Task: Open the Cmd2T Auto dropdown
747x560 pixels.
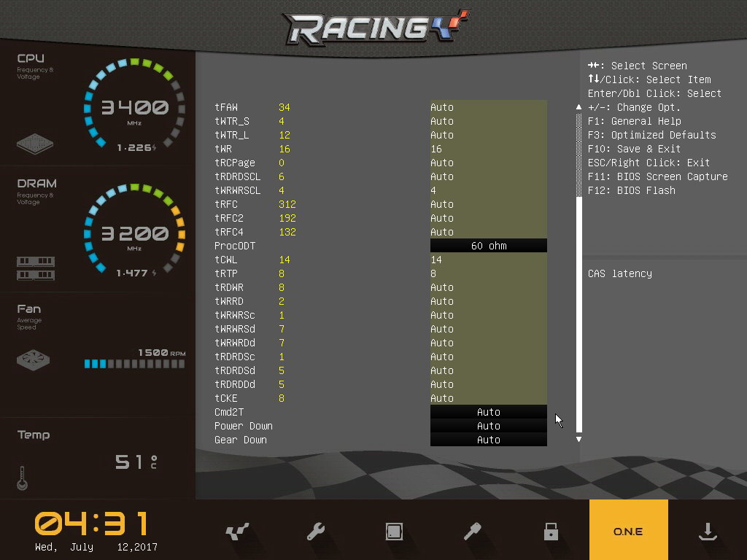Action: (x=488, y=412)
